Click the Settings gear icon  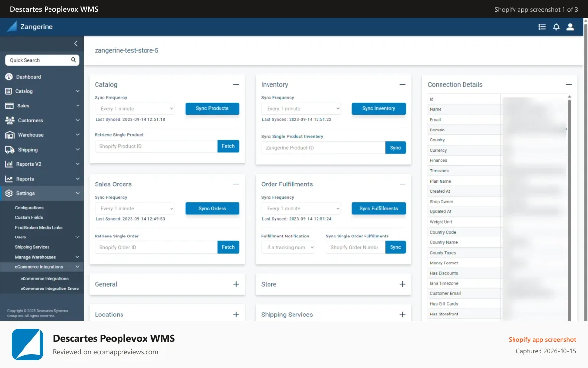[9, 193]
